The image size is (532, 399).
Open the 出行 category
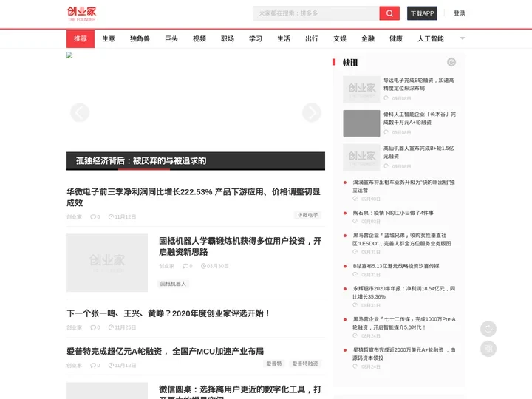pyautogui.click(x=312, y=38)
